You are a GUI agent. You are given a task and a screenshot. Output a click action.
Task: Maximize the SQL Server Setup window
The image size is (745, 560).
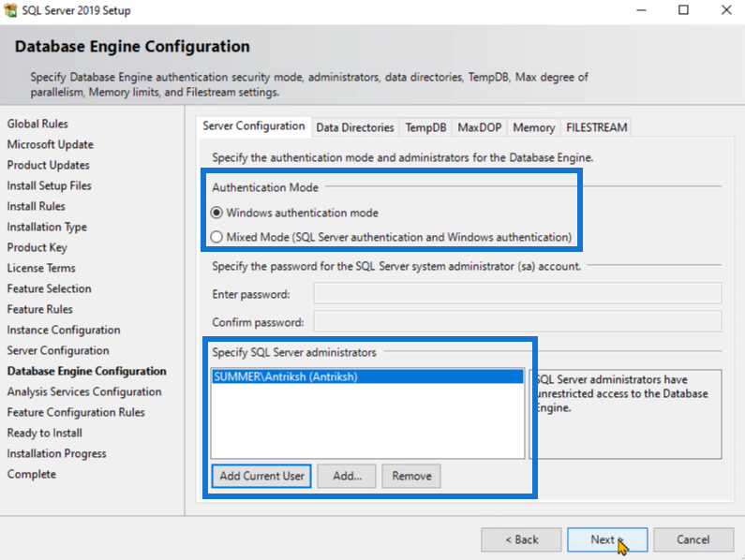683,10
